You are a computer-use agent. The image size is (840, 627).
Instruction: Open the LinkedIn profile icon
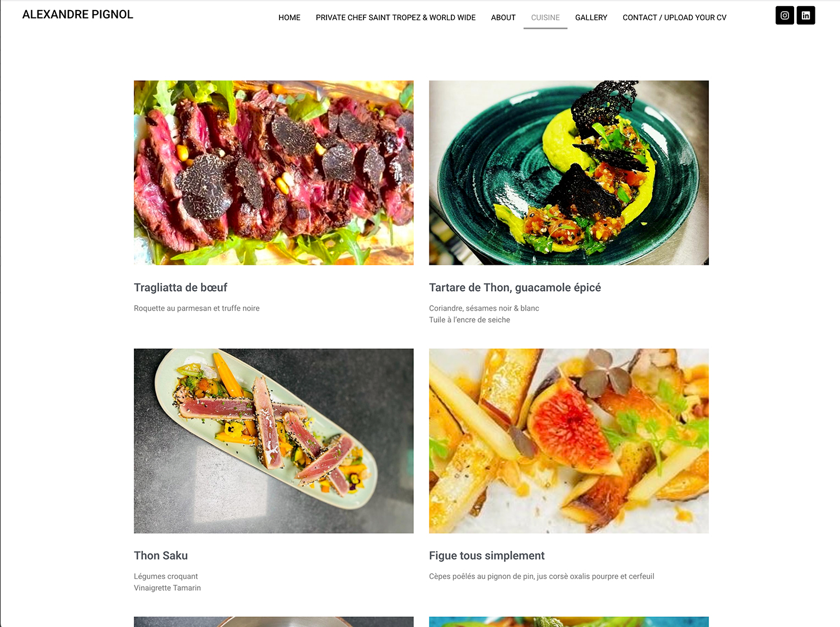click(806, 16)
